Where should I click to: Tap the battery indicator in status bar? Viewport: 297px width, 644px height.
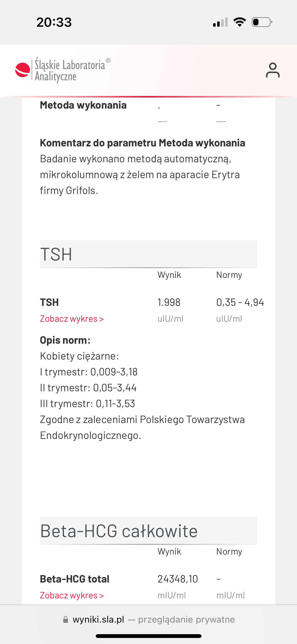coord(262,22)
